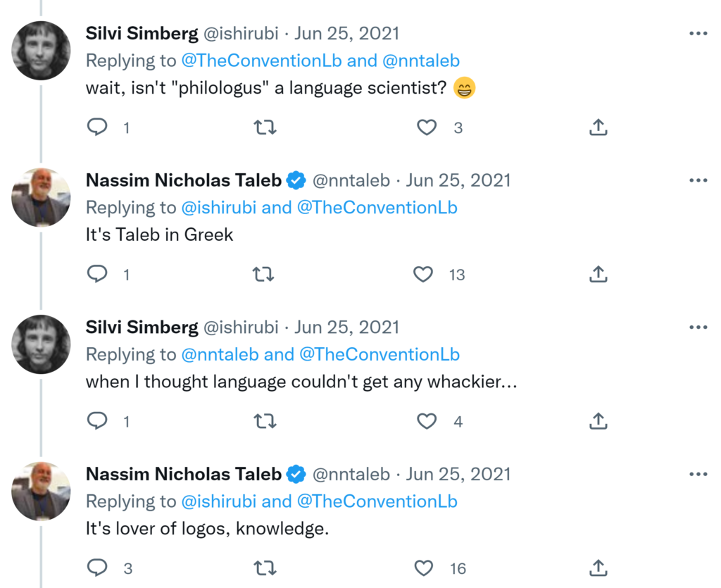Reply to the "philologus" language scientist tweet

coord(97,127)
